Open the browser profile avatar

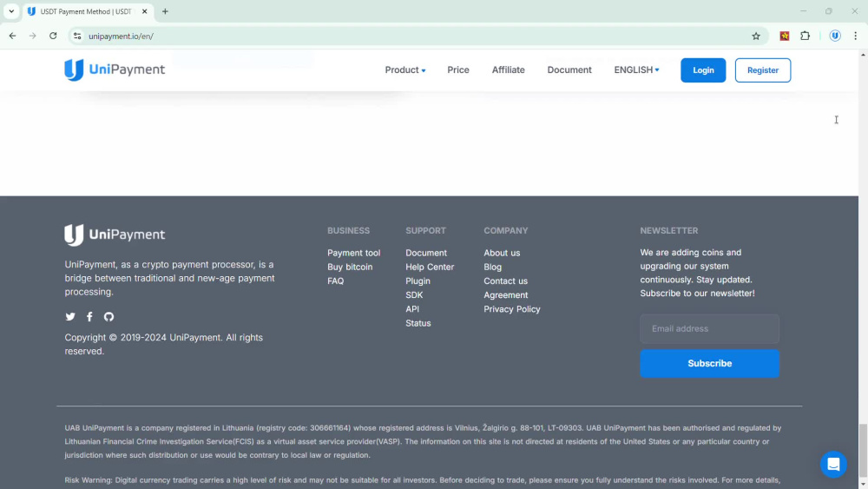click(x=835, y=36)
